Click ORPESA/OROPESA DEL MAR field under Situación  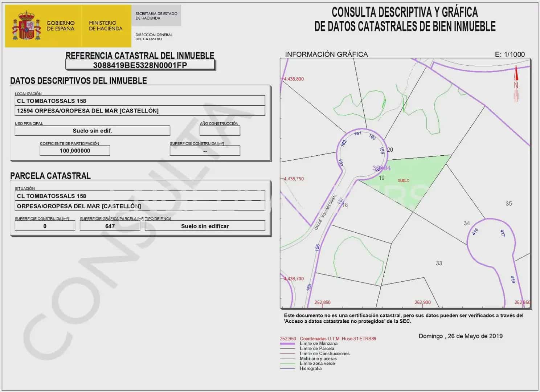(x=140, y=206)
